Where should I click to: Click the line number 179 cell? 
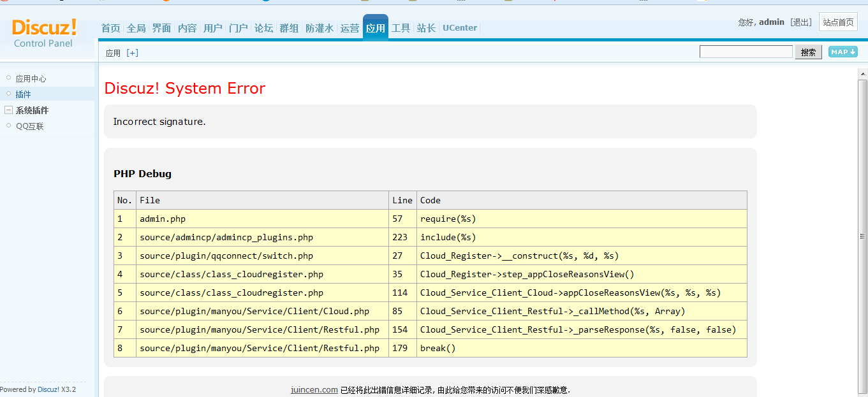coord(402,348)
